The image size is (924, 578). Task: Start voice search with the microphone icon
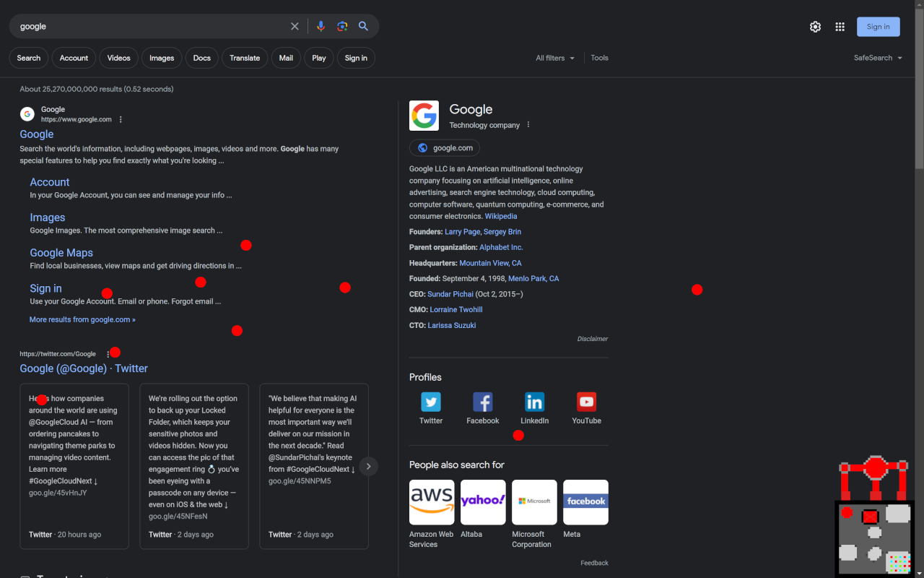(321, 27)
